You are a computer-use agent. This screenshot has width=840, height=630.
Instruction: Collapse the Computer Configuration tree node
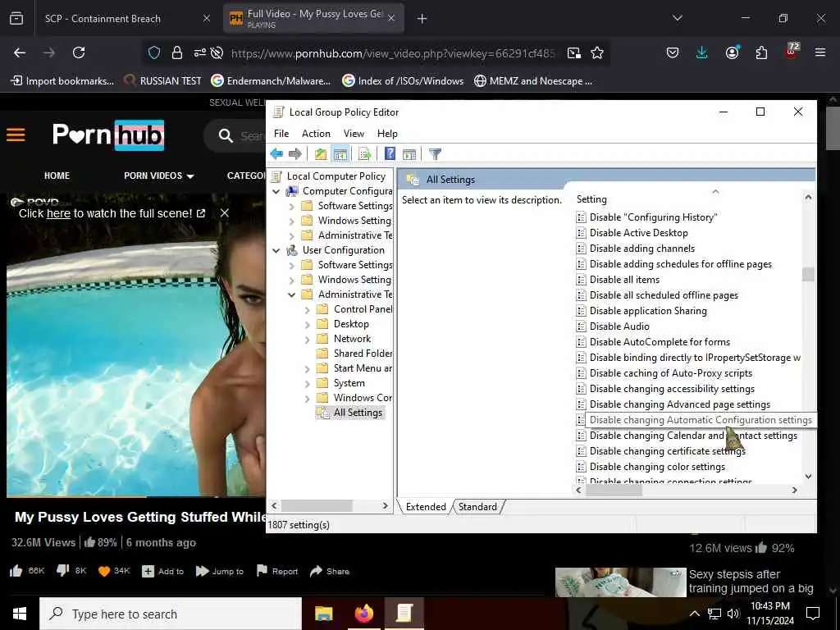coord(276,191)
